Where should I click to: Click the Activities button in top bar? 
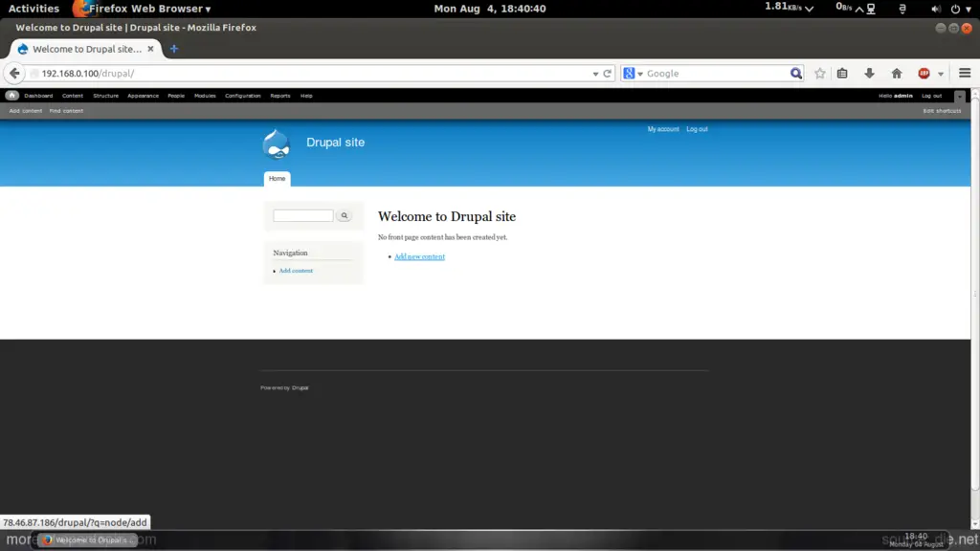(x=33, y=9)
